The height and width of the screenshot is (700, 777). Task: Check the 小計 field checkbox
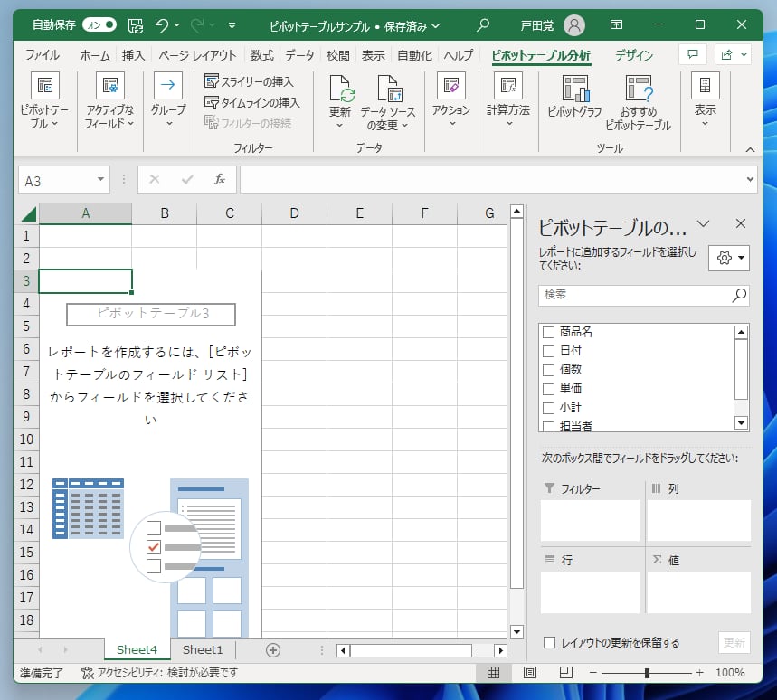pyautogui.click(x=548, y=408)
